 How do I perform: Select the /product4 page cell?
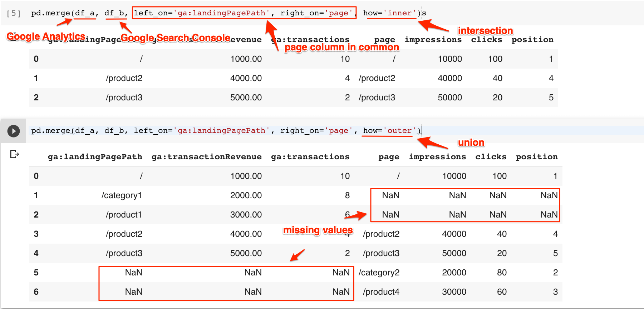[381, 292]
